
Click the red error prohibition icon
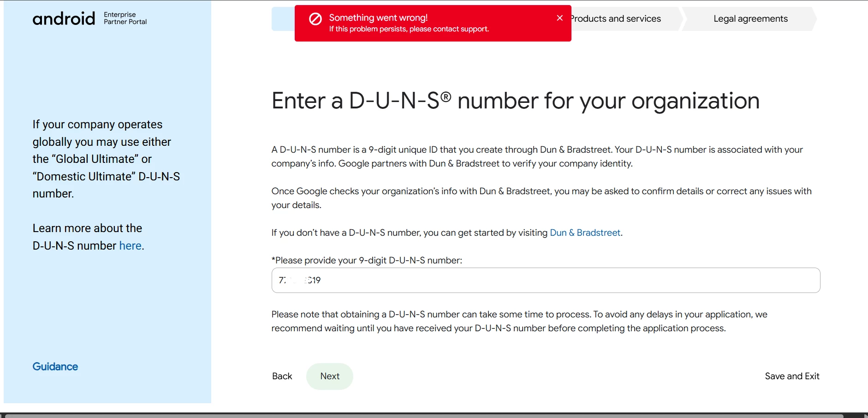315,19
